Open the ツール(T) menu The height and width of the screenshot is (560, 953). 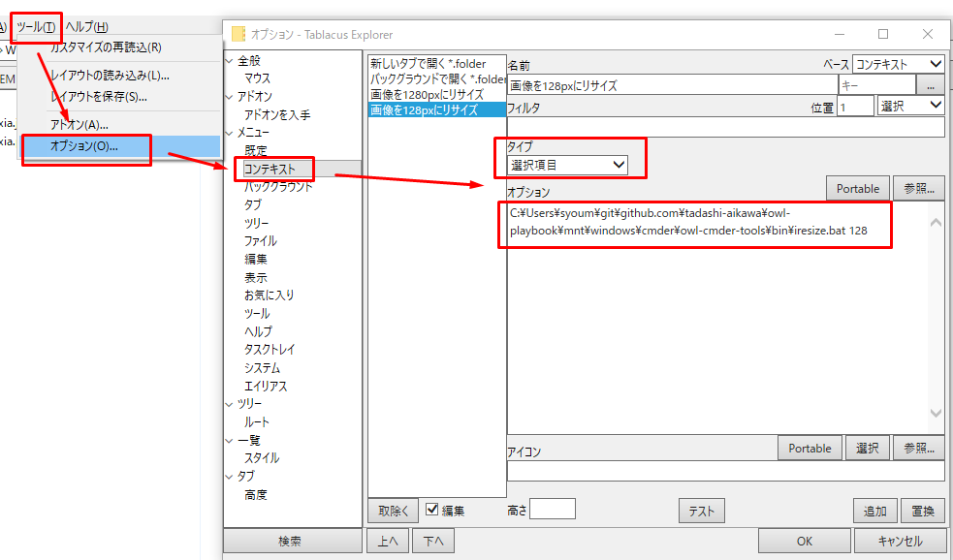36,26
